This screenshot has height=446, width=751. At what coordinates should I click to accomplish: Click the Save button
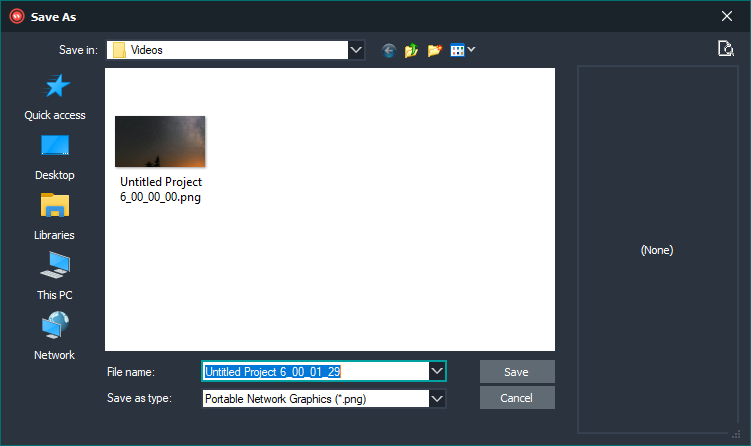click(517, 372)
